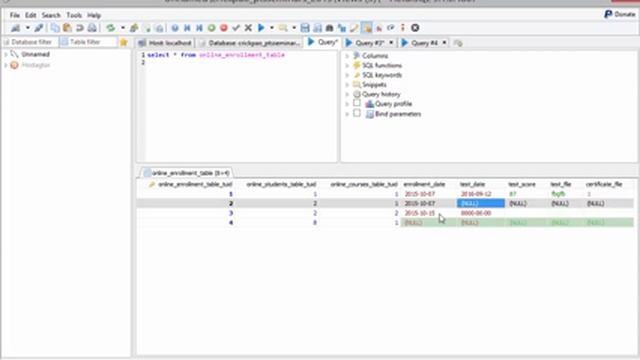Select the Unnamed session tree item
The height and width of the screenshot is (360, 640).
(36, 54)
